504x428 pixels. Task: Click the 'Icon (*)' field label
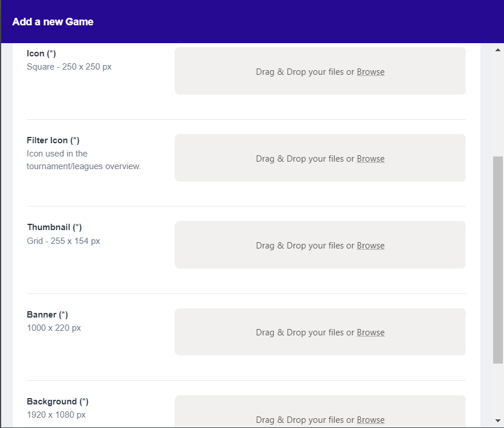41,54
